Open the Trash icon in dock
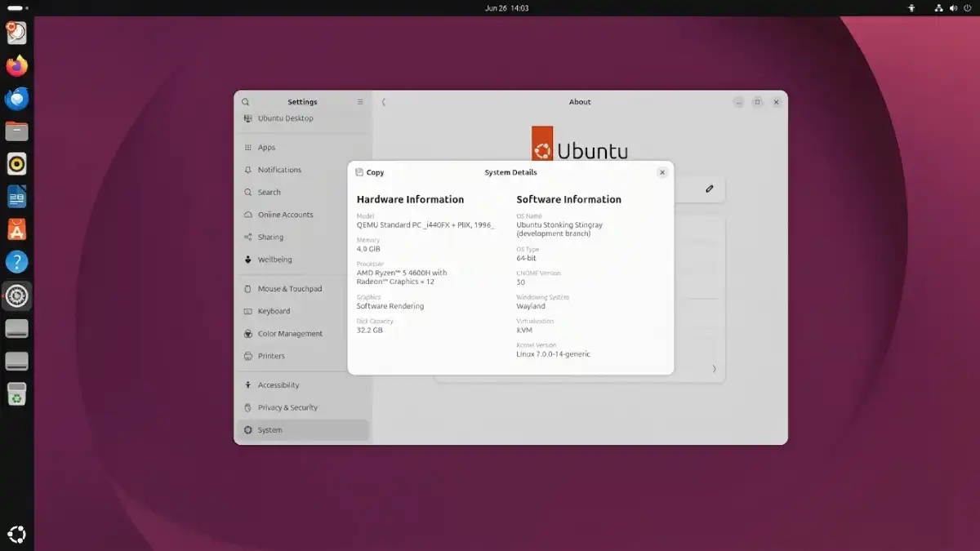Viewport: 980px width, 551px height. (16, 394)
